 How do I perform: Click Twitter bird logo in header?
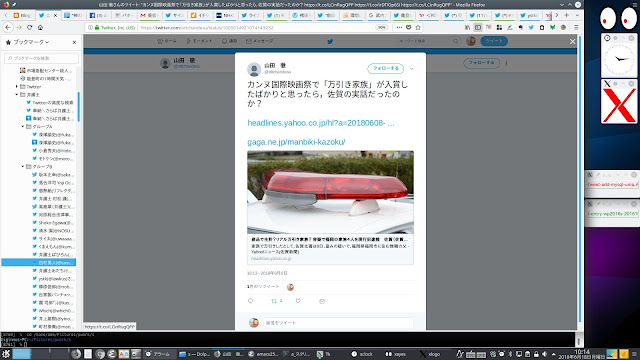click(330, 41)
